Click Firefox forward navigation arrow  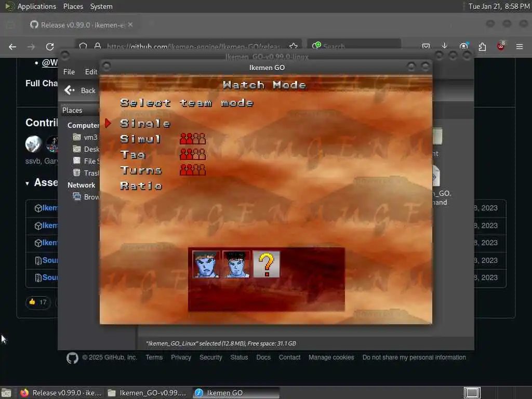31,47
